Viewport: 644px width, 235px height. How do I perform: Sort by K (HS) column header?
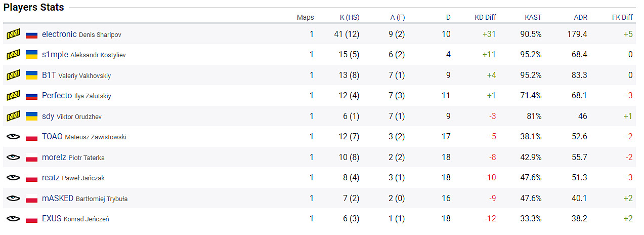pyautogui.click(x=350, y=17)
